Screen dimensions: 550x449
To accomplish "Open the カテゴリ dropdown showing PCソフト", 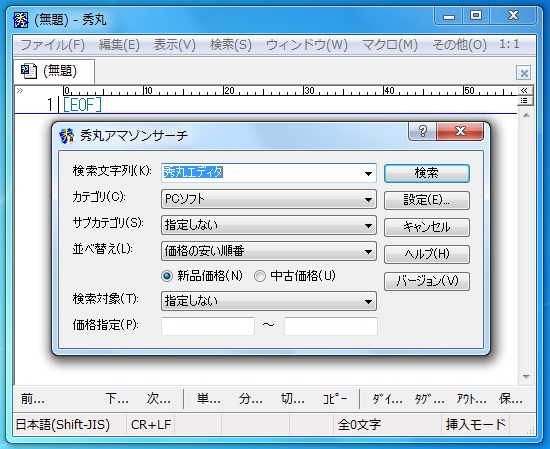I will click(269, 199).
